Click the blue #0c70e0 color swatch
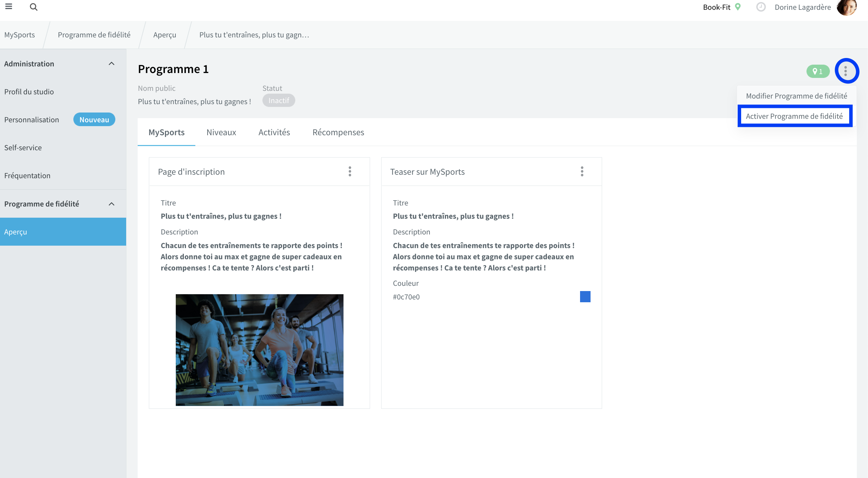 585,296
